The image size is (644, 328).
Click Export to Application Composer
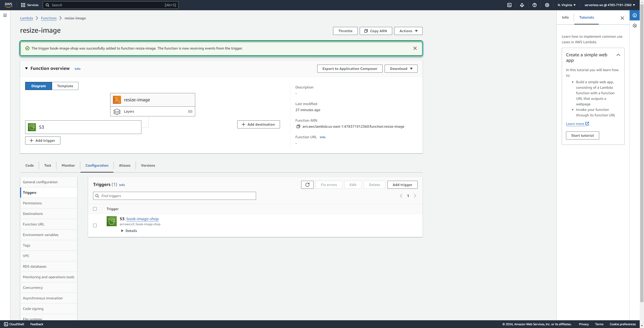click(x=350, y=69)
